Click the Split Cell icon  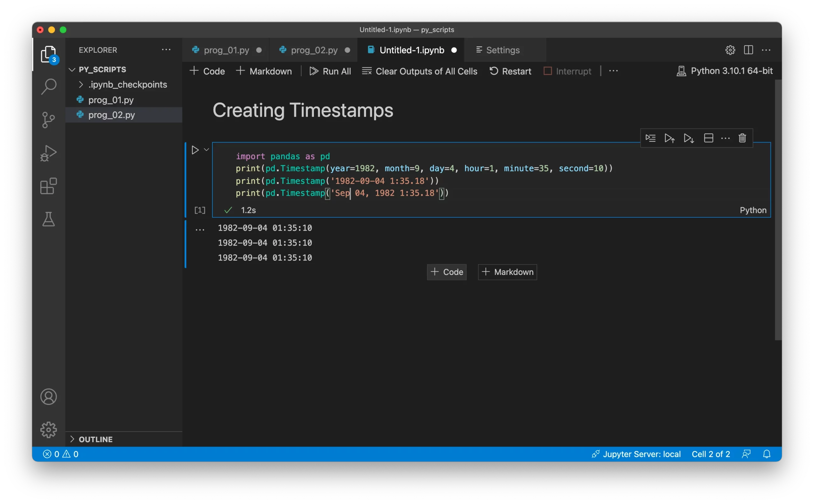708,138
